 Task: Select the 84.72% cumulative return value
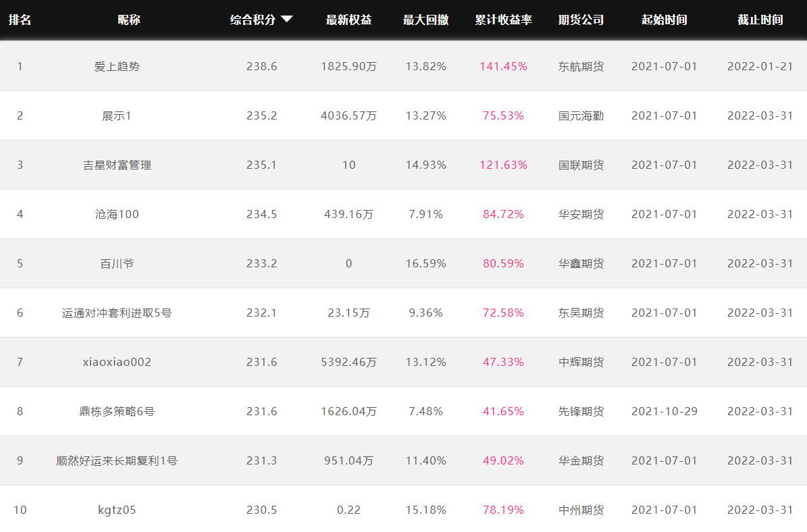click(503, 214)
